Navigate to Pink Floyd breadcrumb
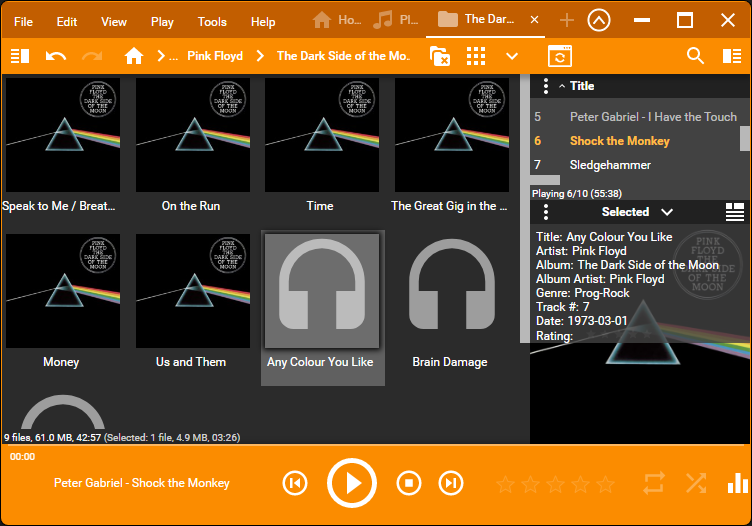The width and height of the screenshot is (752, 526). tap(215, 56)
